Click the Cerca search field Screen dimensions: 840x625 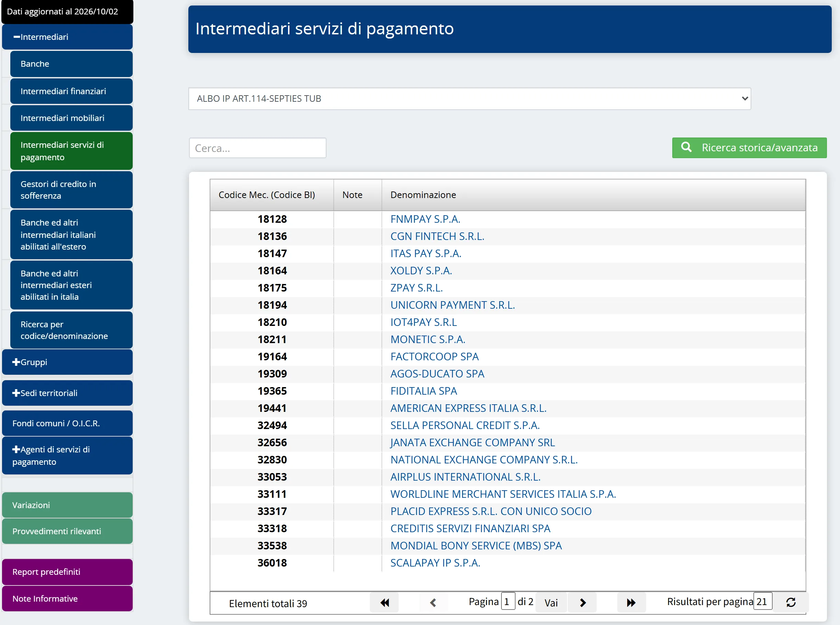point(257,148)
